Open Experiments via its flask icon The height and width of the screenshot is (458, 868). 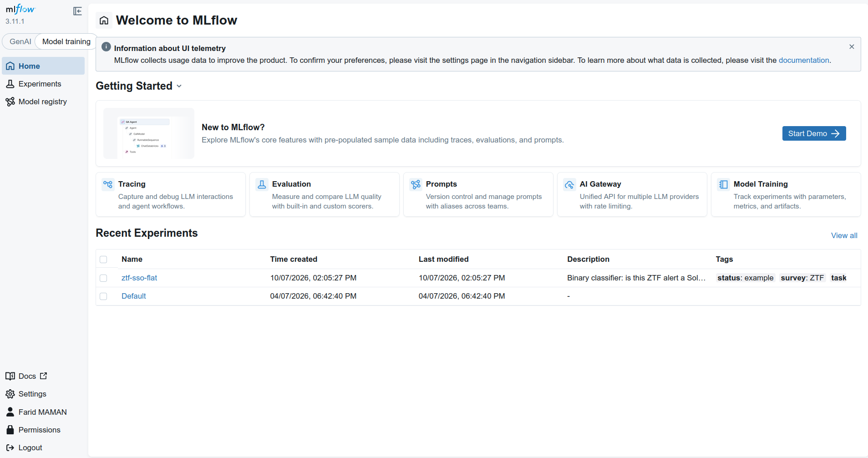10,84
